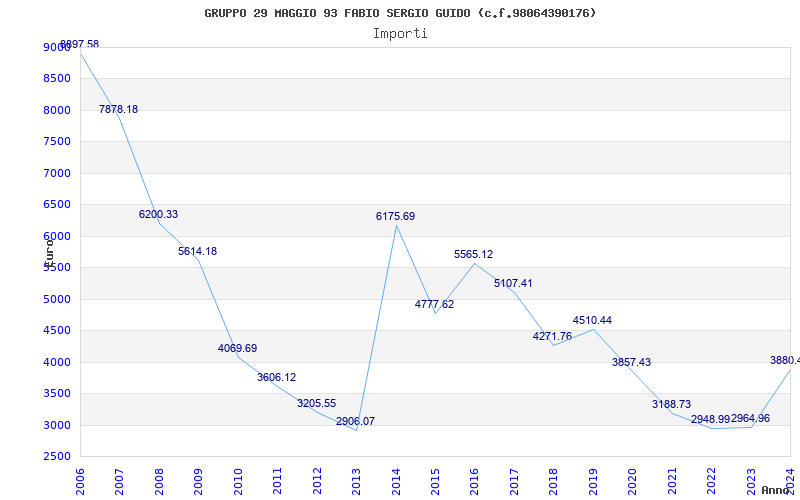Click x-axis year 2007
Viewport: 800px width, 500px height.
tap(119, 482)
